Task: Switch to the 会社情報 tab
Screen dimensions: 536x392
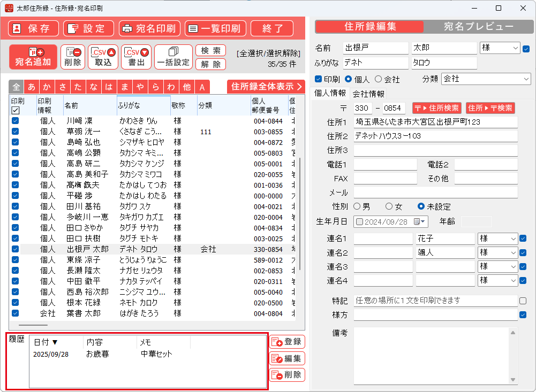Action: (368, 94)
